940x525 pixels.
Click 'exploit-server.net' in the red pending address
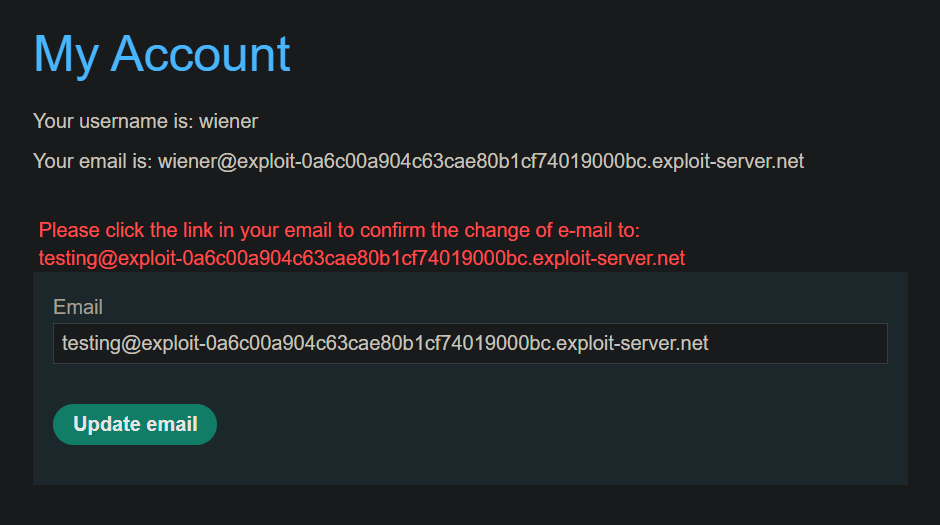point(608,258)
